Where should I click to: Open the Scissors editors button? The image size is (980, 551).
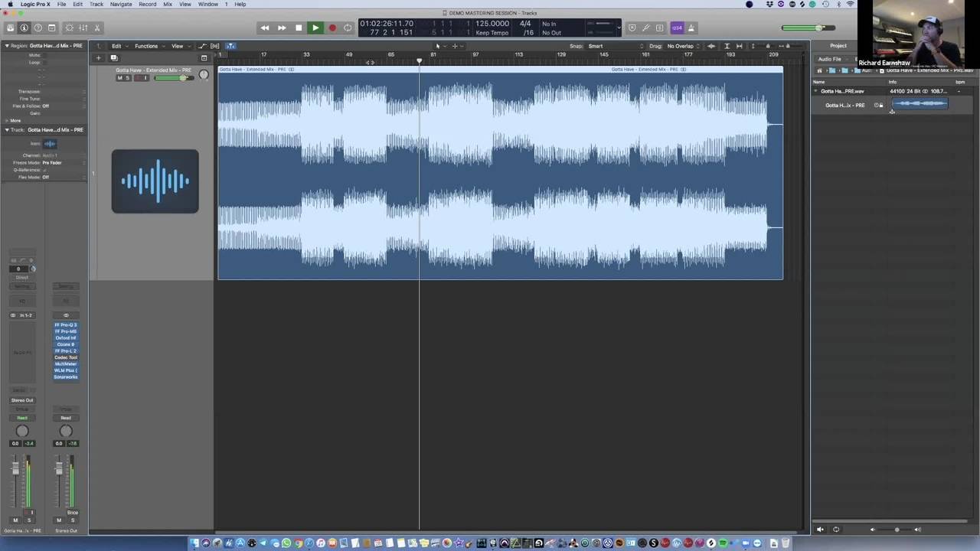point(96,28)
